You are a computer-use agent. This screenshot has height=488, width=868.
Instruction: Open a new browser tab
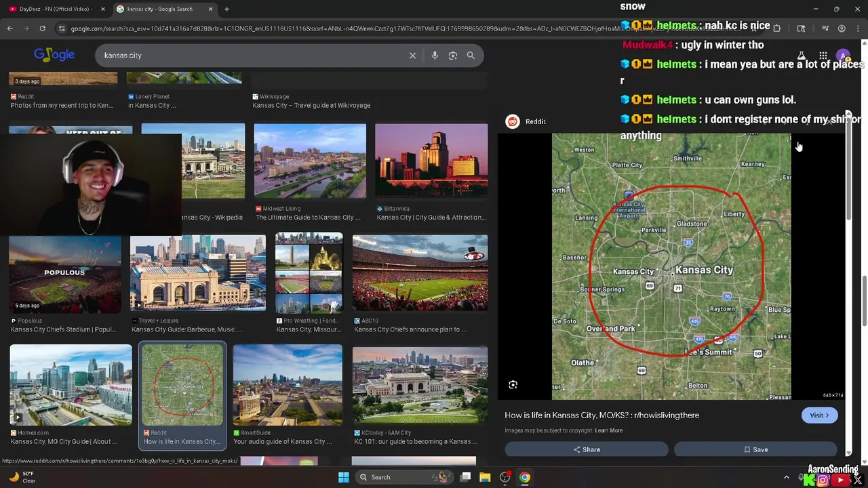(x=226, y=9)
